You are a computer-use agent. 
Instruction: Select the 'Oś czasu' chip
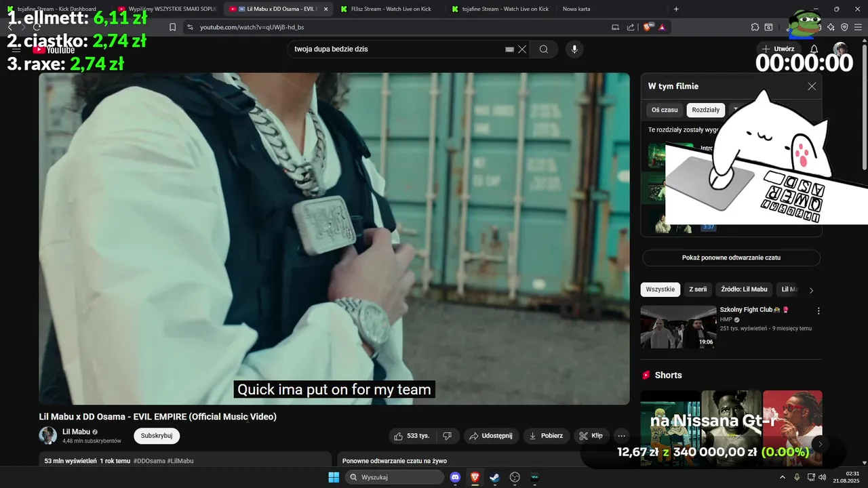coord(665,110)
